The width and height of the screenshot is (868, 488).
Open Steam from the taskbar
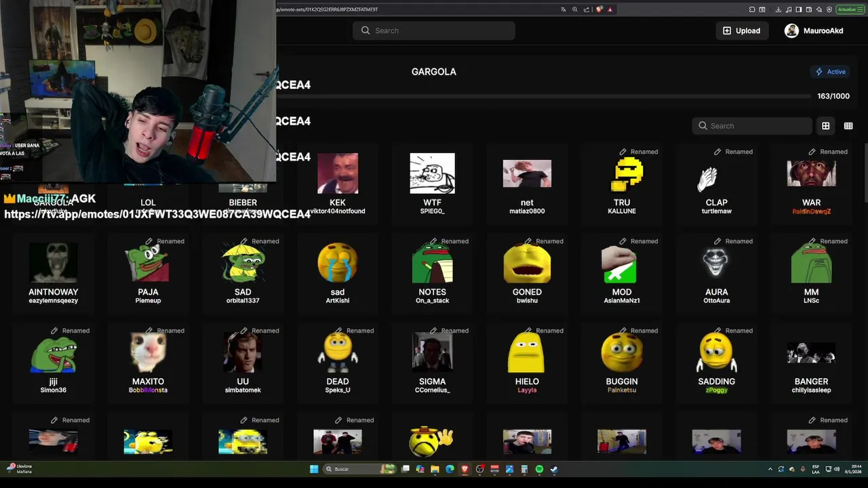coord(553,469)
